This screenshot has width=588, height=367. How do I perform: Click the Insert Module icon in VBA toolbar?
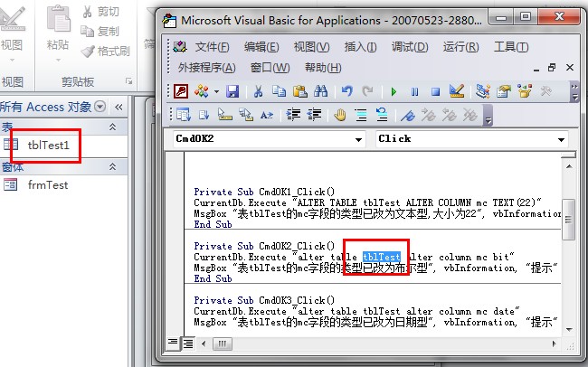pos(202,91)
